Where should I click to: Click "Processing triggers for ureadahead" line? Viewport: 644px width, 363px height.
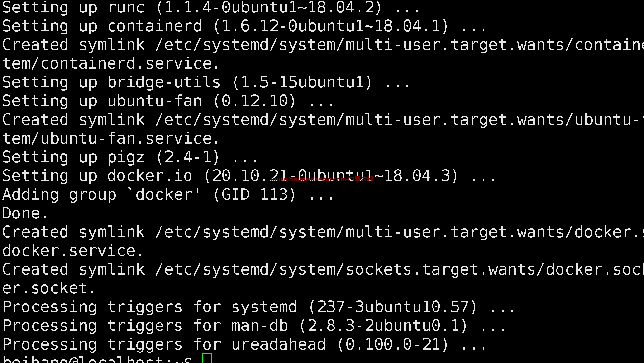(x=244, y=344)
